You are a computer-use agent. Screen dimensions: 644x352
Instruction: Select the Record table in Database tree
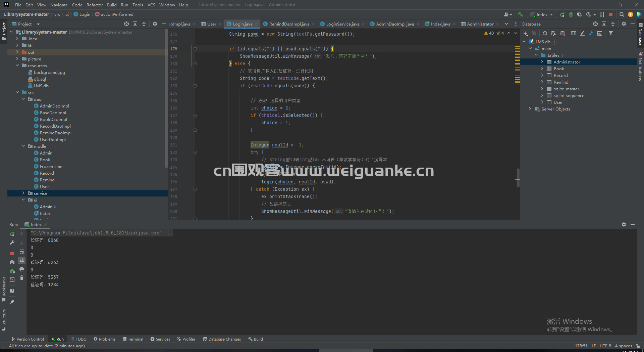tap(560, 75)
